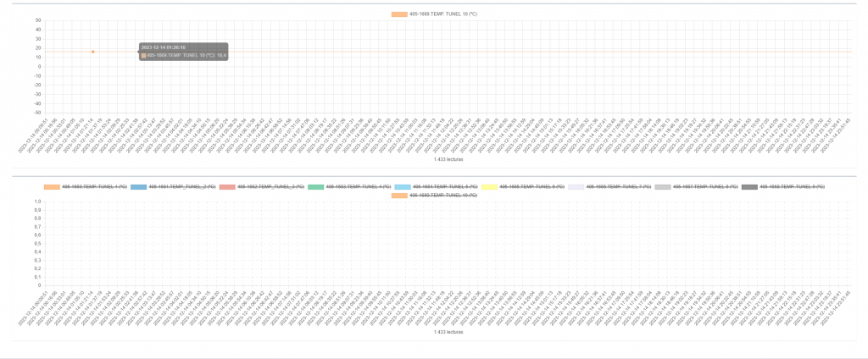
Task: Unhide the TEMP. TUNEL 10 label in the bottom chart legend
Action: (x=442, y=195)
